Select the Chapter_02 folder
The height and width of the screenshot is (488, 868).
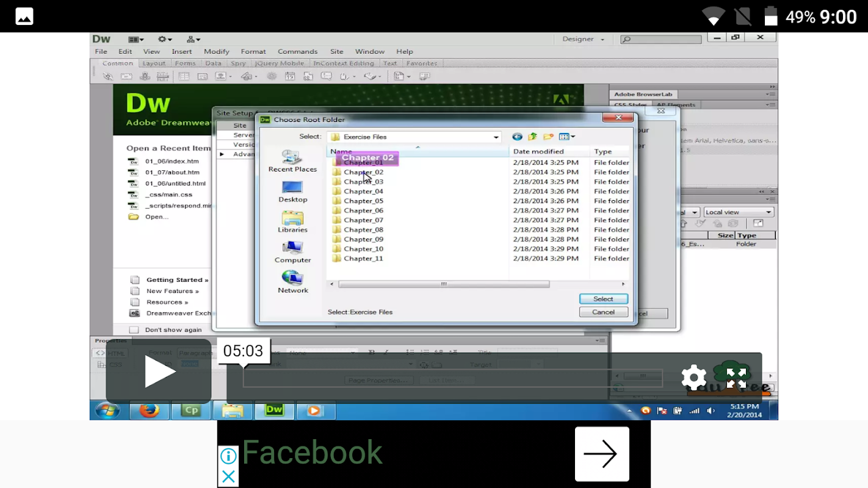point(363,172)
